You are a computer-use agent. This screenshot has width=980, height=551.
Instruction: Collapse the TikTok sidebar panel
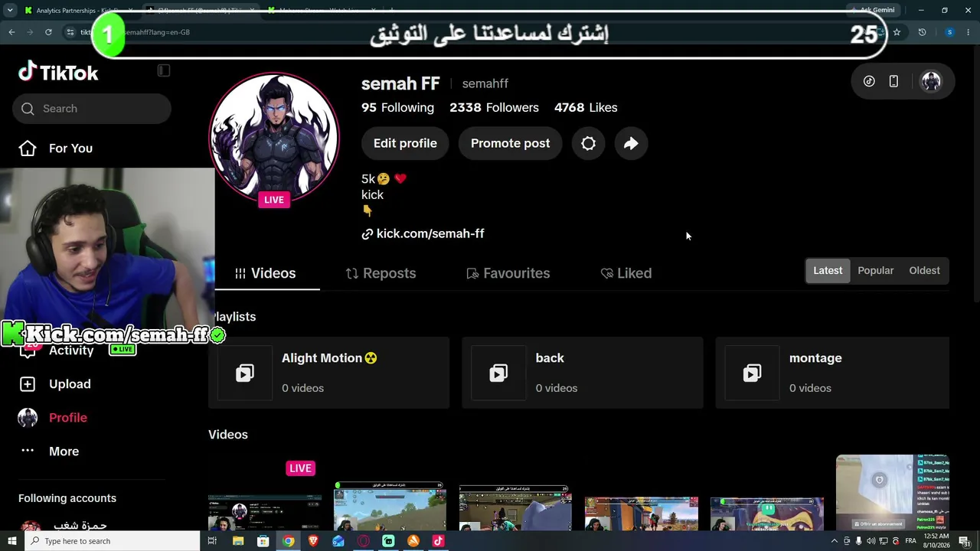(x=163, y=70)
